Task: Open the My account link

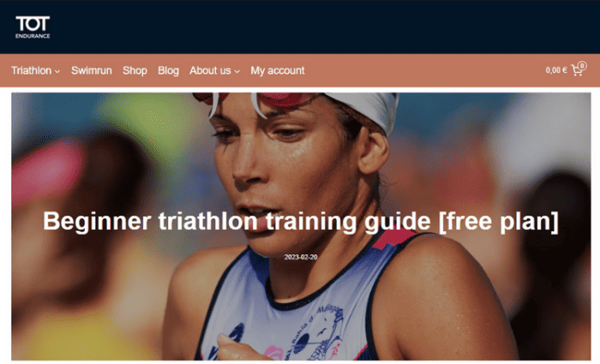Action: [278, 71]
